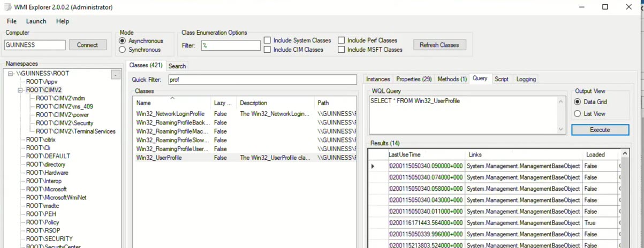The height and width of the screenshot is (248, 644).
Task: Select the ROOT\DEFAULT namespace
Action: coord(48,156)
